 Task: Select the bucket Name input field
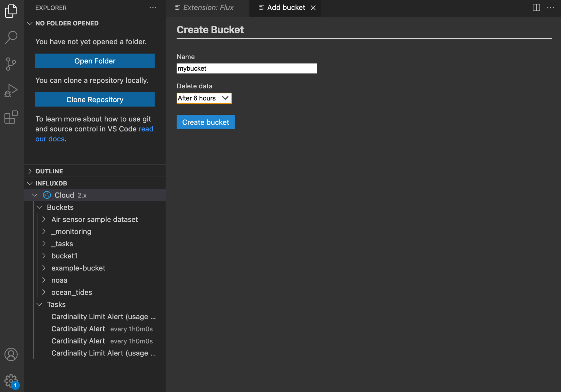246,68
